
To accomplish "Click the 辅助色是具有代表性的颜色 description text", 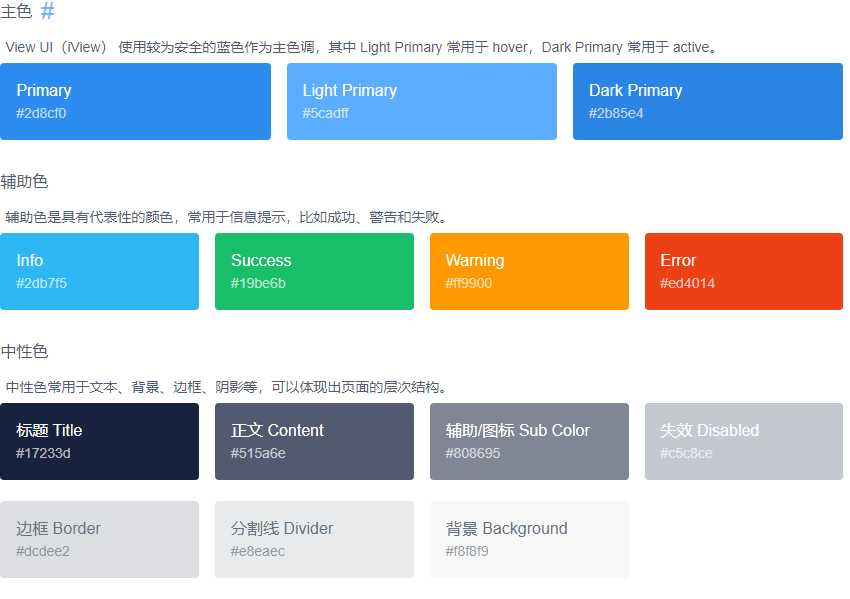I will pos(228,217).
